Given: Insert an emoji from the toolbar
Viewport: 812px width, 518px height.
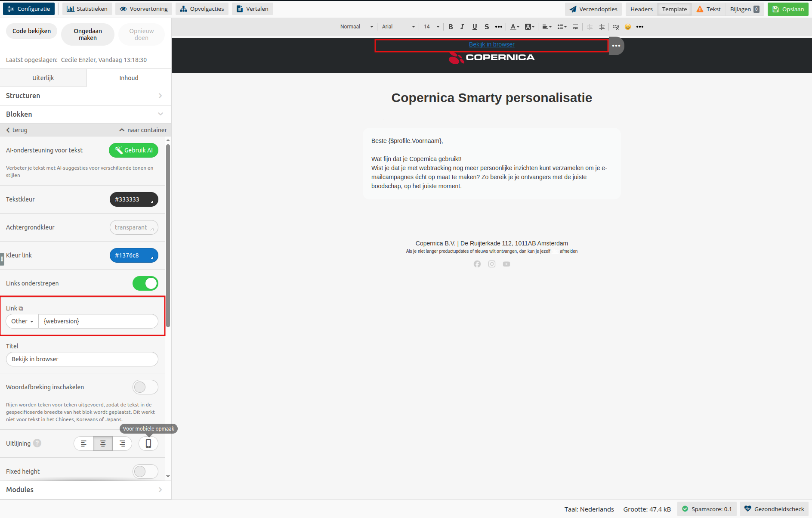Looking at the screenshot, I should pos(628,27).
